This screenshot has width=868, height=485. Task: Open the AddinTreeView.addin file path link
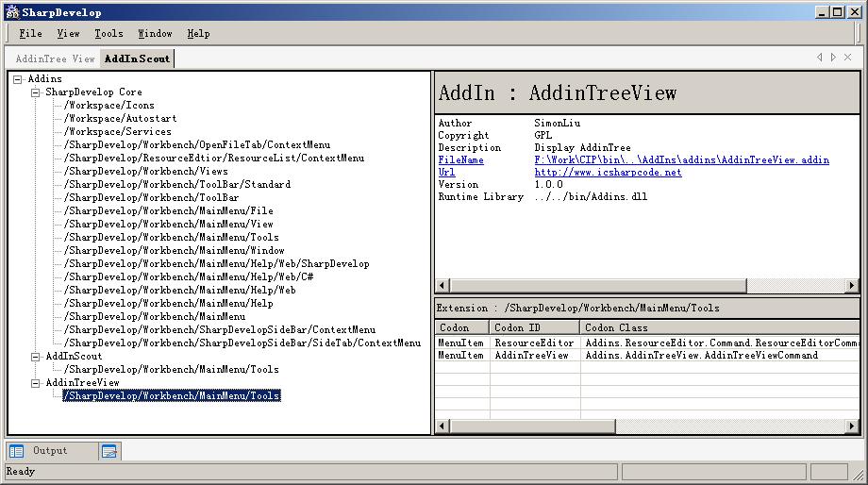(681, 160)
